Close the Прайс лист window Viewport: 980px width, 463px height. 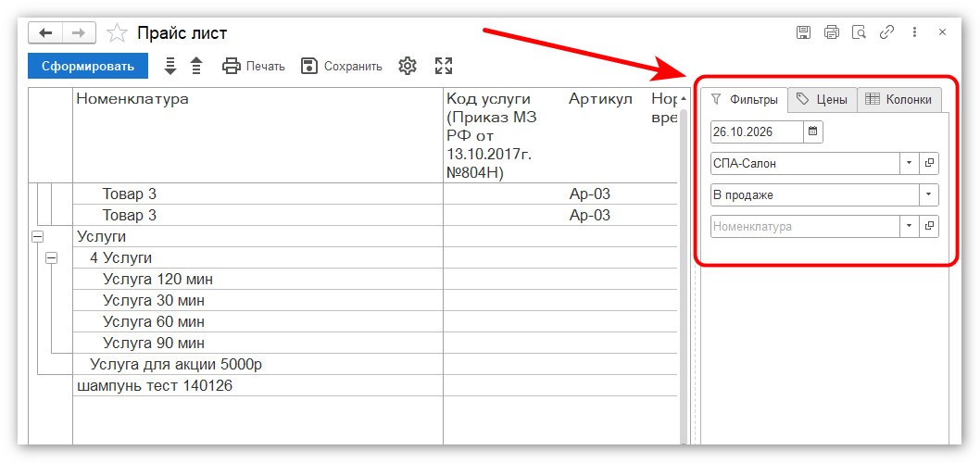tap(943, 32)
